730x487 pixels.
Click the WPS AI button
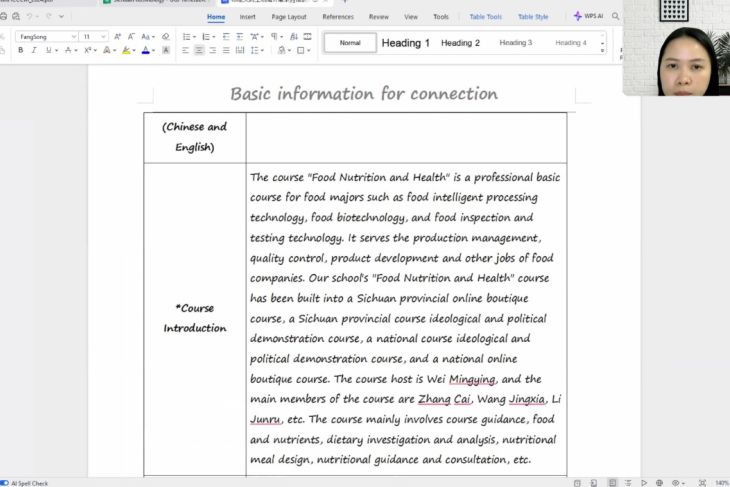[x=588, y=16]
